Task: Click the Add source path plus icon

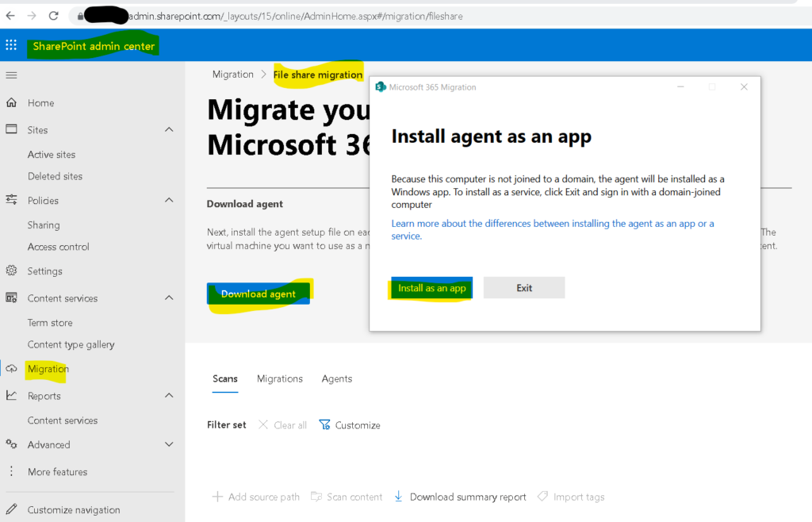Action: [217, 497]
